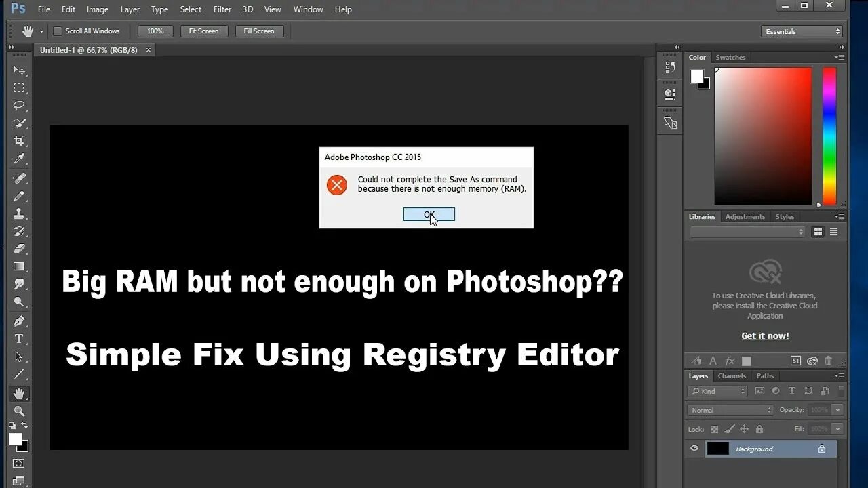The image size is (868, 488).
Task: Select the Smudge tool in toolbar
Action: (19, 284)
